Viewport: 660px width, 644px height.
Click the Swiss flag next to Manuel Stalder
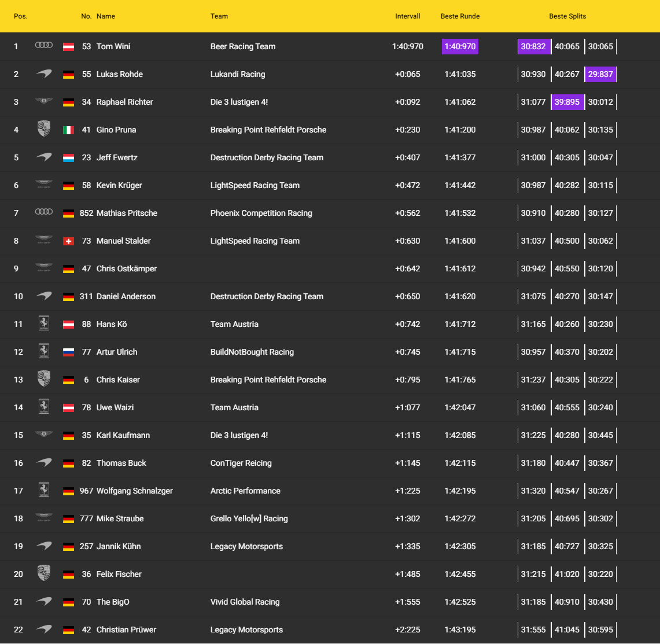tap(68, 241)
